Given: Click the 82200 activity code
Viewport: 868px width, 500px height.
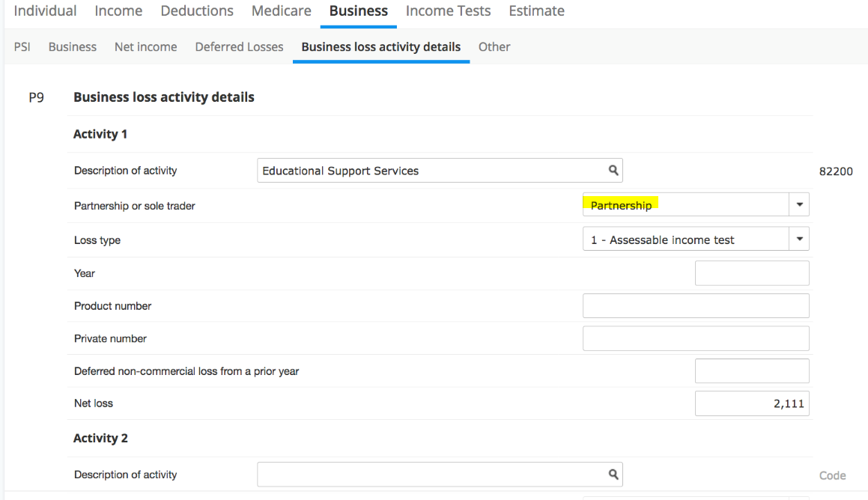Looking at the screenshot, I should tap(836, 171).
